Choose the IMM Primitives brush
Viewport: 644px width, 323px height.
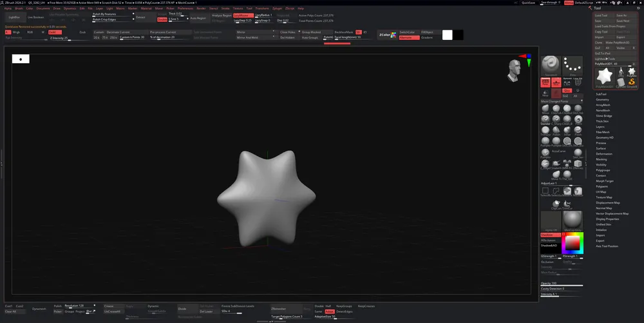point(567,164)
